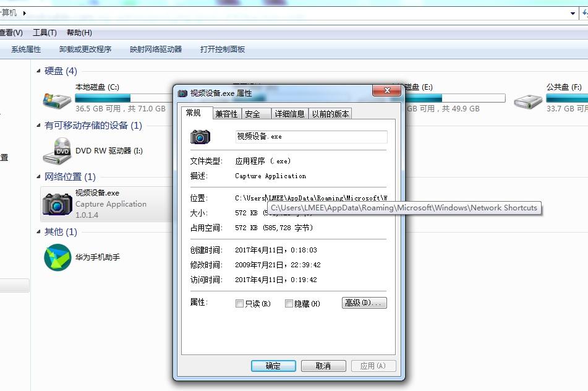Image resolution: width=588 pixels, height=391 pixels.
Task: Collapse the 有可移动存储的设备 (1) group
Action: pos(38,126)
